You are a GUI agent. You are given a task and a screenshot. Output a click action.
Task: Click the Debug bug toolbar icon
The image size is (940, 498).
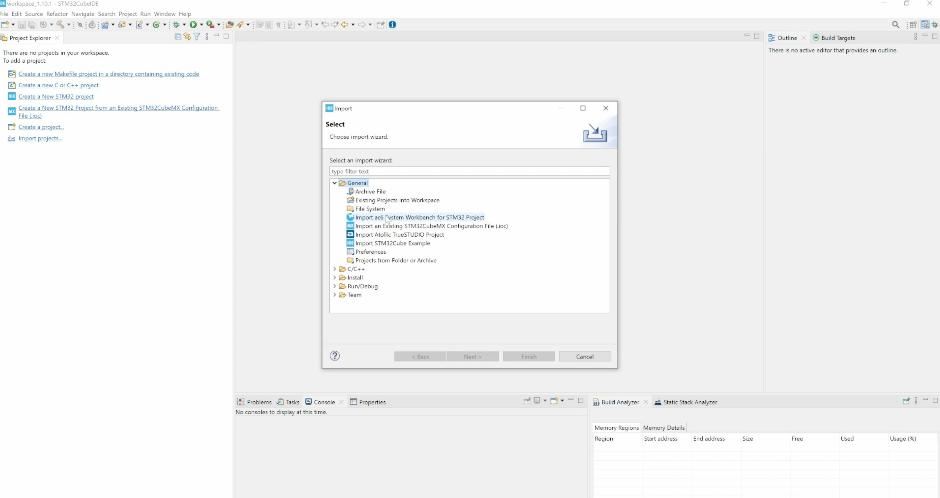click(176, 25)
